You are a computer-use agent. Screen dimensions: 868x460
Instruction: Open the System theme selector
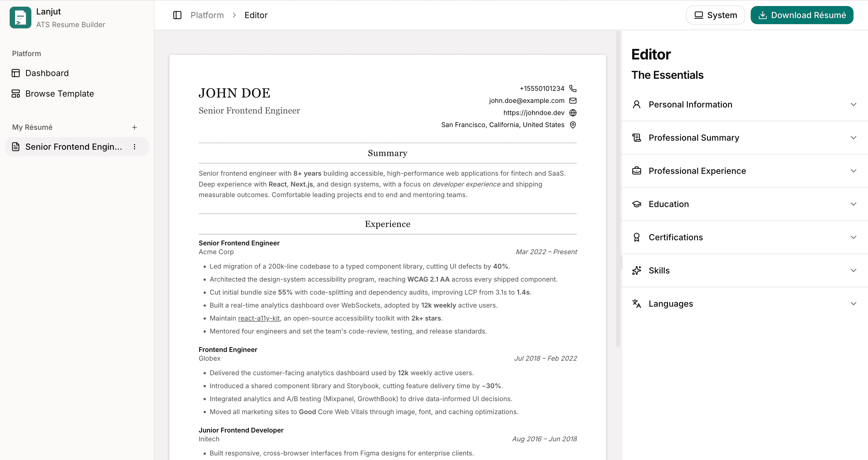715,15
